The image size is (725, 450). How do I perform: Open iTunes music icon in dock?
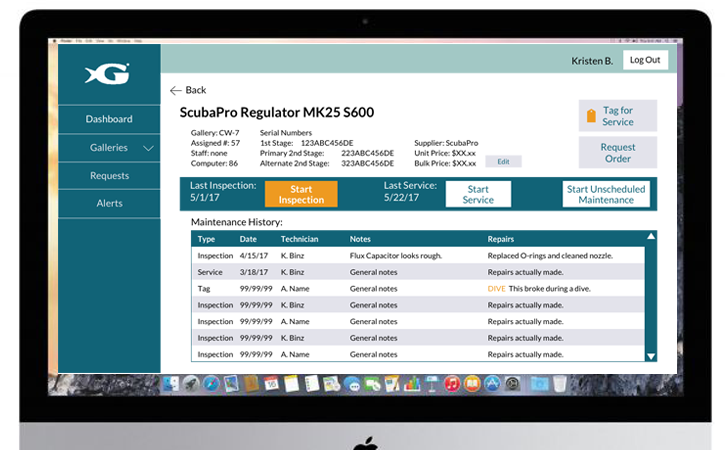pyautogui.click(x=452, y=384)
